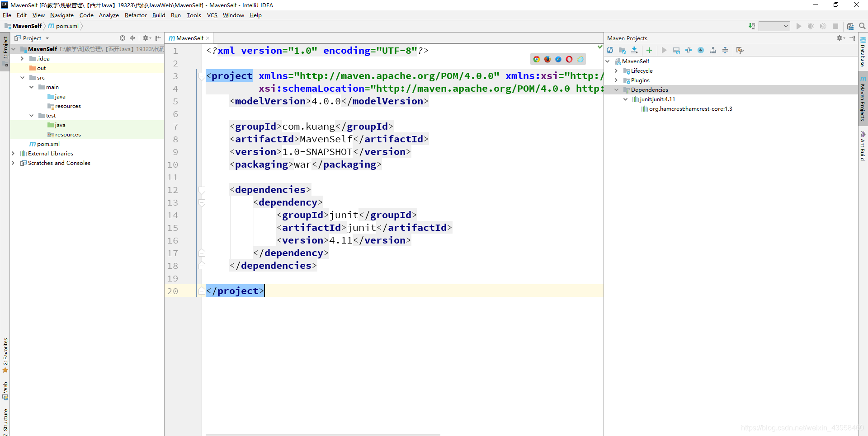Screen dimensions: 868x436
Task: Open the run configuration dropdown
Action: [x=774, y=26]
